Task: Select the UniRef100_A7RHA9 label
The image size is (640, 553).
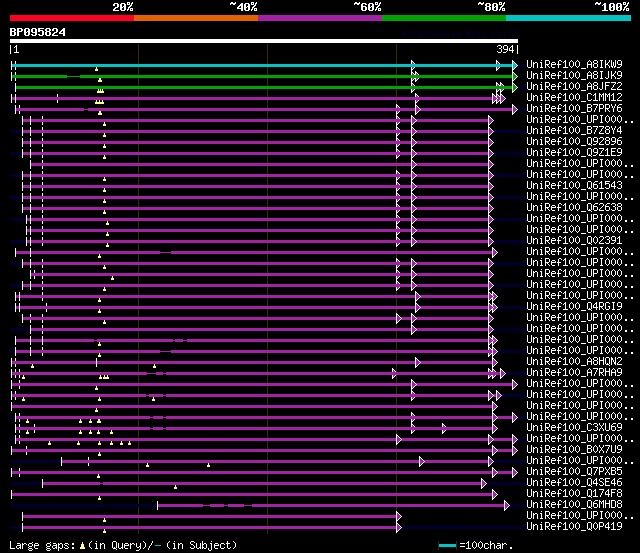Action: tap(574, 372)
